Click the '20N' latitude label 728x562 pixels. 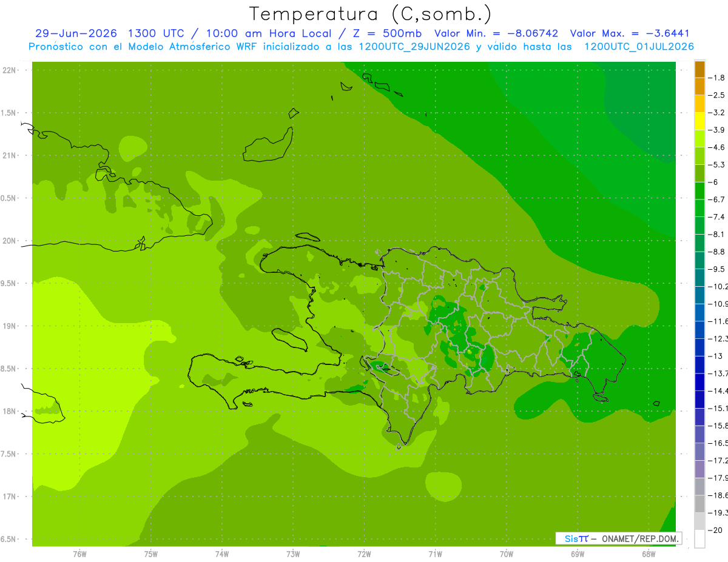coord(9,241)
